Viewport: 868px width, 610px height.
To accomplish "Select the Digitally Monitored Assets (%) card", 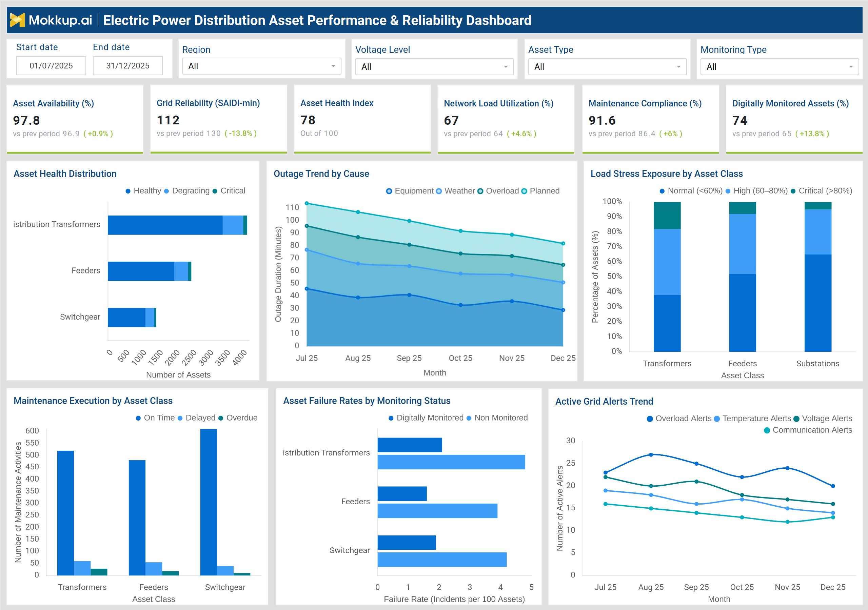I will coord(794,119).
